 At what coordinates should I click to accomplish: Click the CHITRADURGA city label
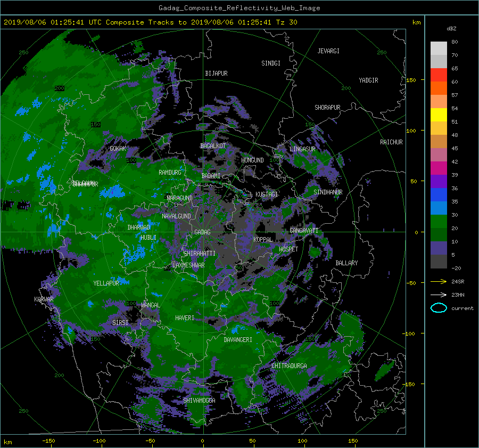289,366
